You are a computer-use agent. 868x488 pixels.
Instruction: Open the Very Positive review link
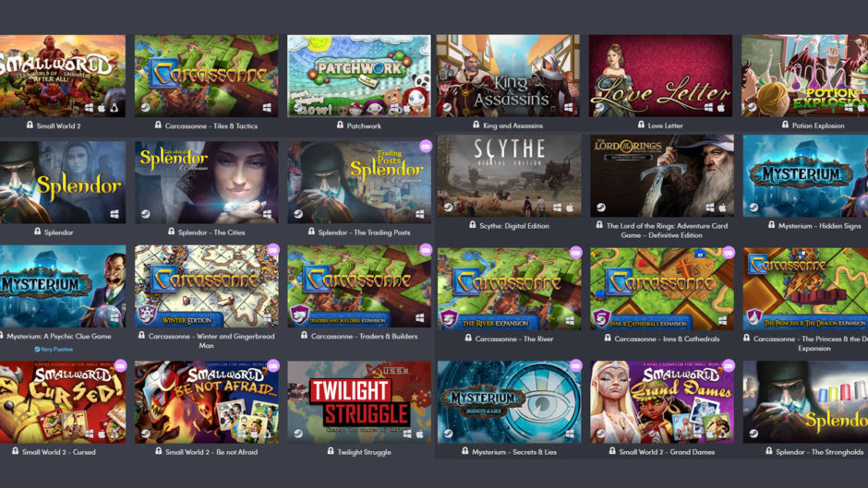(54, 349)
